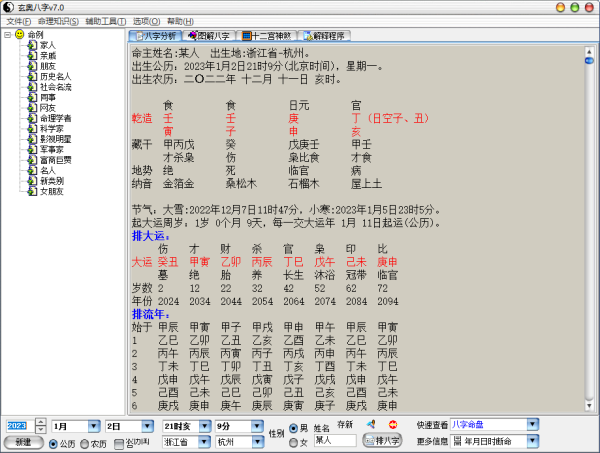600x453 pixels.
Task: Collapse the 命例 tree root node
Action: click(x=7, y=35)
